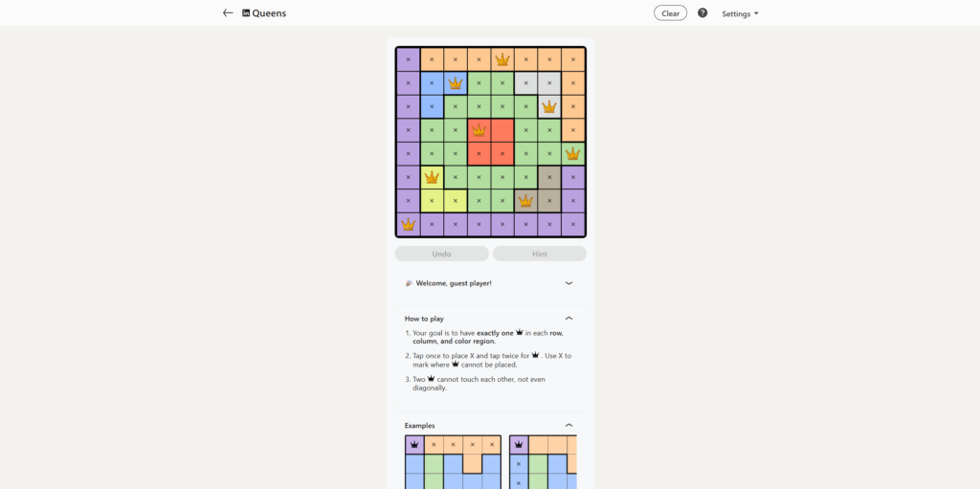Click the back arrow icon
Viewport: 980px width, 489px height.
pos(228,13)
